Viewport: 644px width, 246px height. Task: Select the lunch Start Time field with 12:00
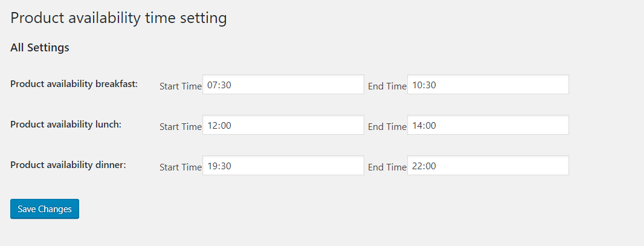pyautogui.click(x=283, y=125)
